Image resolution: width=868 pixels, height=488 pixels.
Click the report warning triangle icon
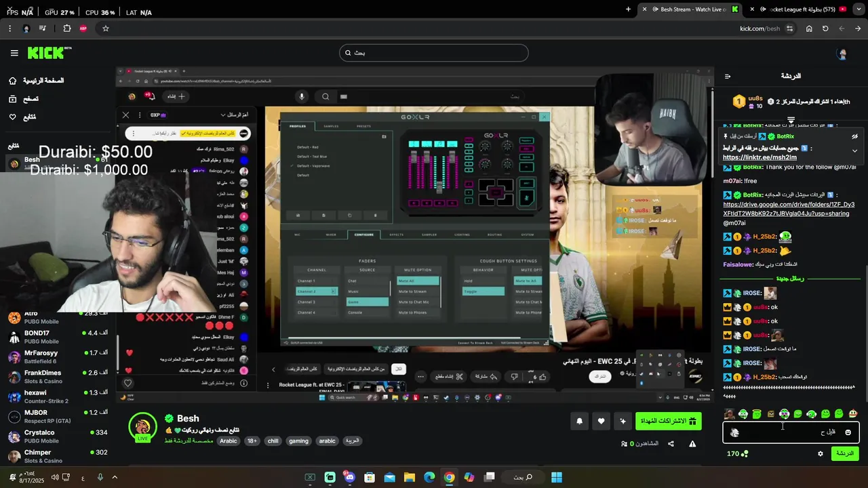coord(692,444)
